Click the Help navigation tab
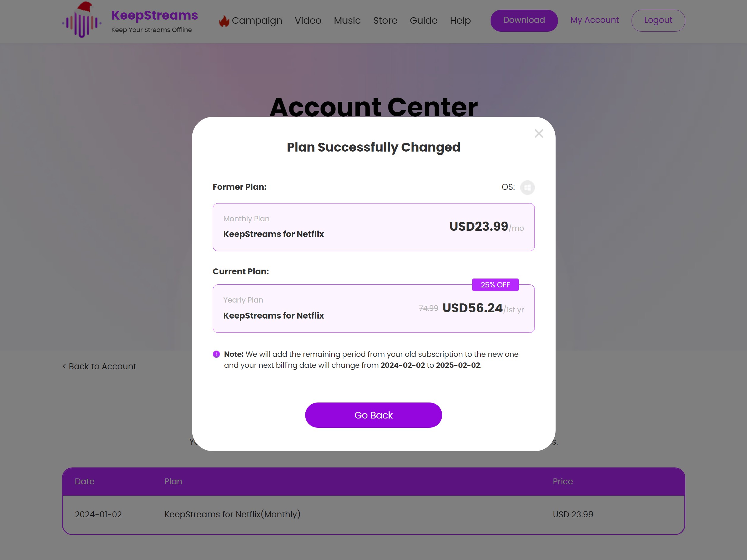The width and height of the screenshot is (747, 560). coord(460,20)
